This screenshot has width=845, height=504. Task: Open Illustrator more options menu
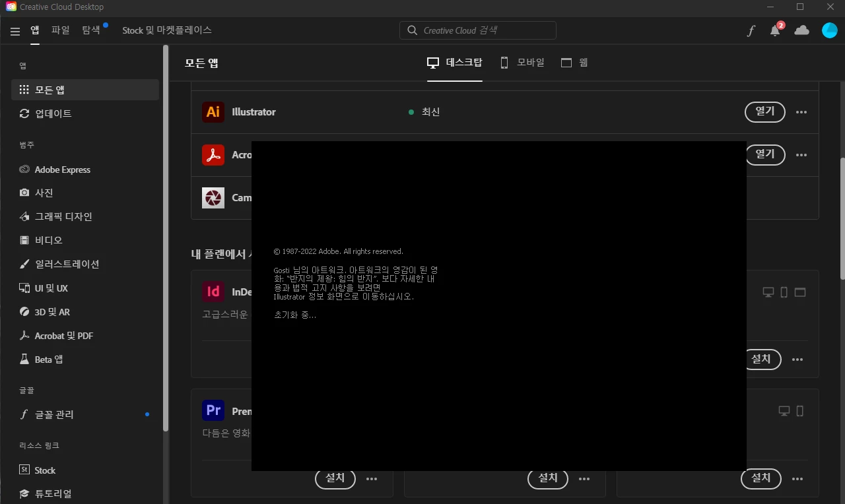[801, 112]
